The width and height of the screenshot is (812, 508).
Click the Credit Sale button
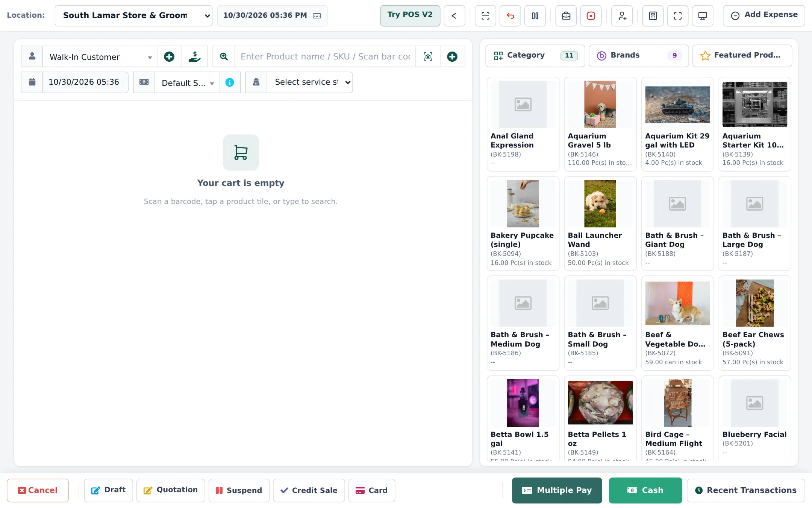coord(309,490)
